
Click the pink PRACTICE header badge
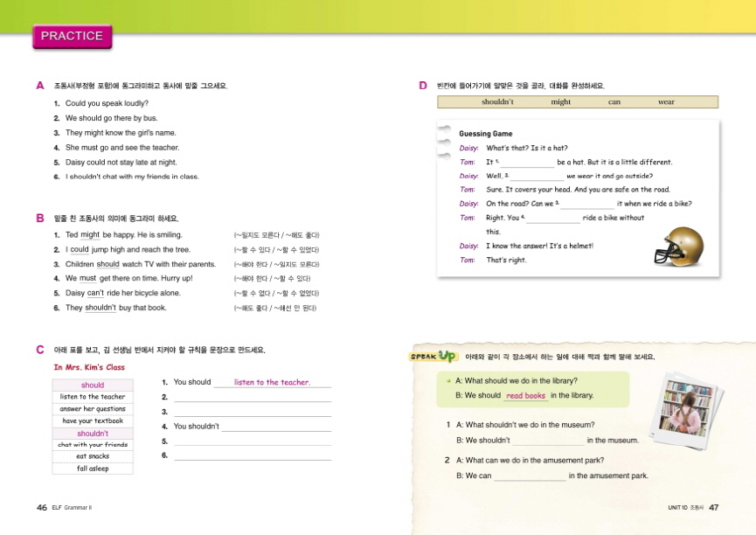(x=72, y=37)
